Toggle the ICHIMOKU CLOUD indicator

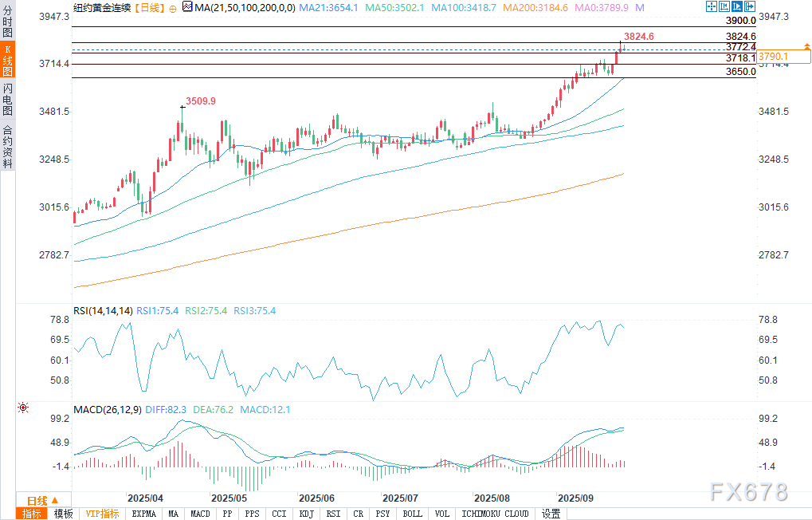point(494,514)
